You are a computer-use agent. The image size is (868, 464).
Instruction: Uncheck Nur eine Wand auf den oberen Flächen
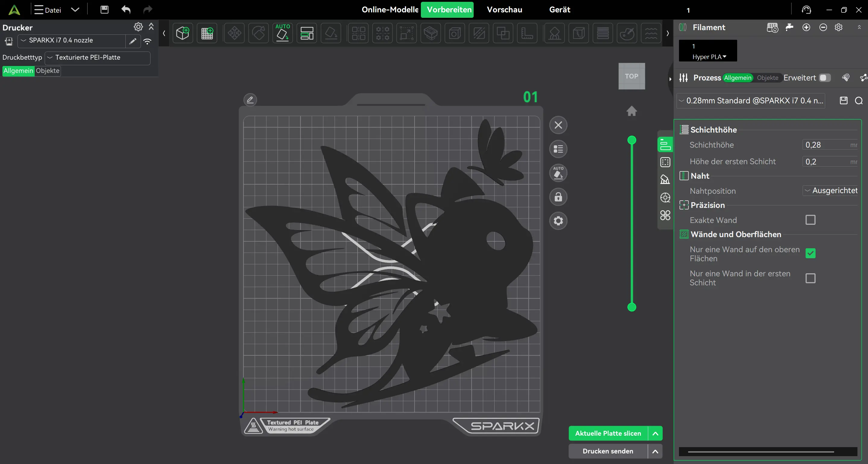pyautogui.click(x=810, y=253)
